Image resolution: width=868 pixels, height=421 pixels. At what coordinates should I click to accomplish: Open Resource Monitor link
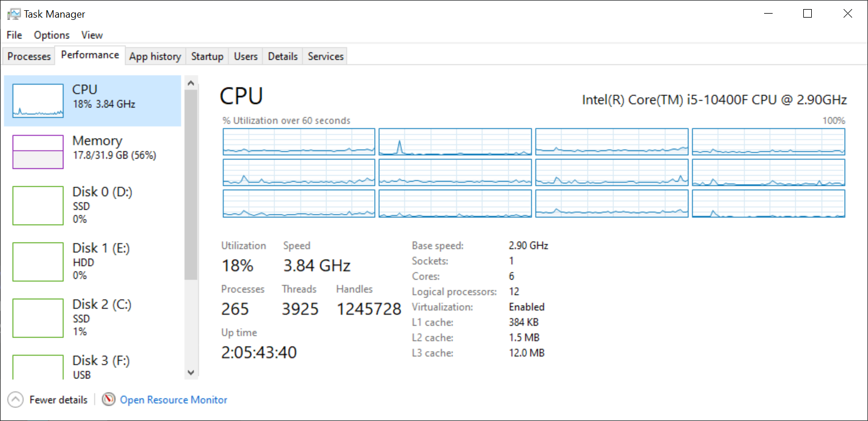point(174,400)
